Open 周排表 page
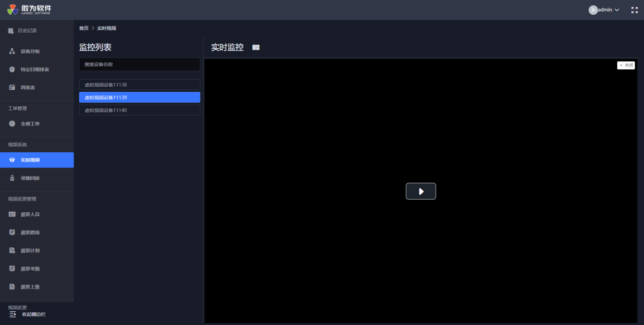 pos(37,88)
